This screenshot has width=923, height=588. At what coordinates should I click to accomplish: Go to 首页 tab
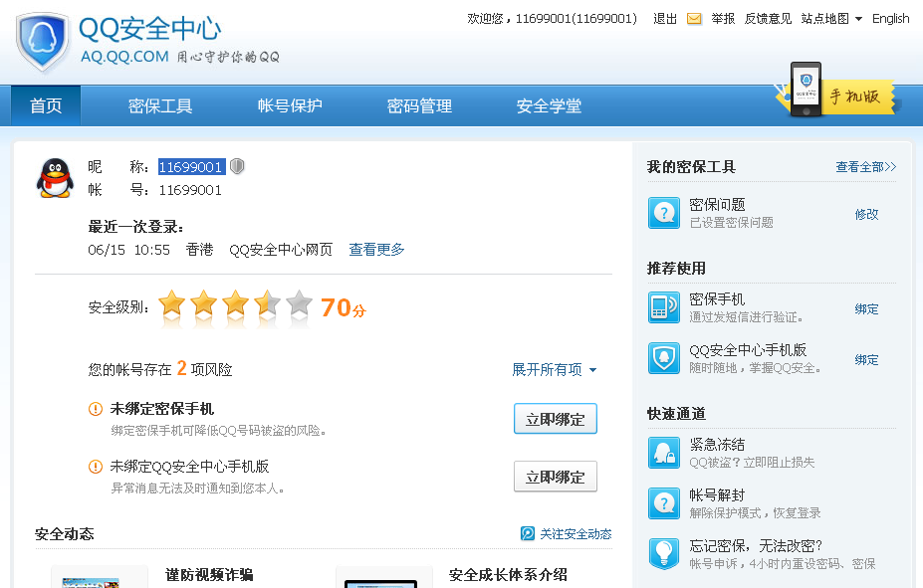(46, 105)
